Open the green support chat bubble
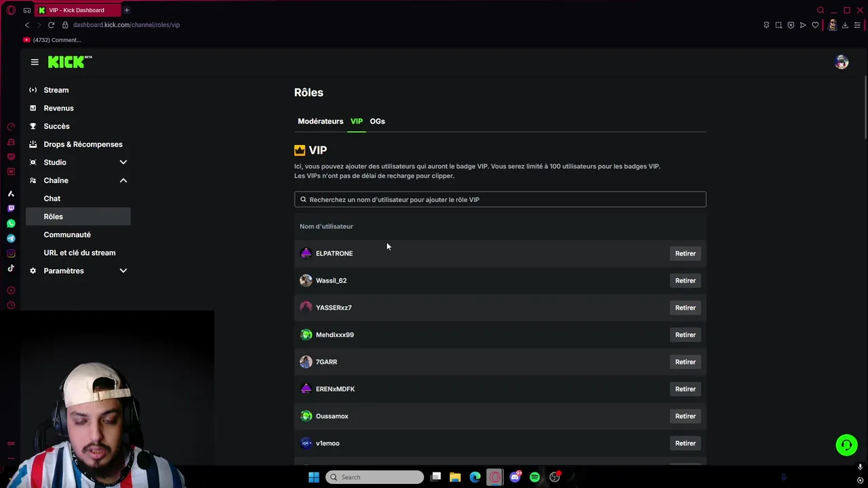 tap(846, 445)
